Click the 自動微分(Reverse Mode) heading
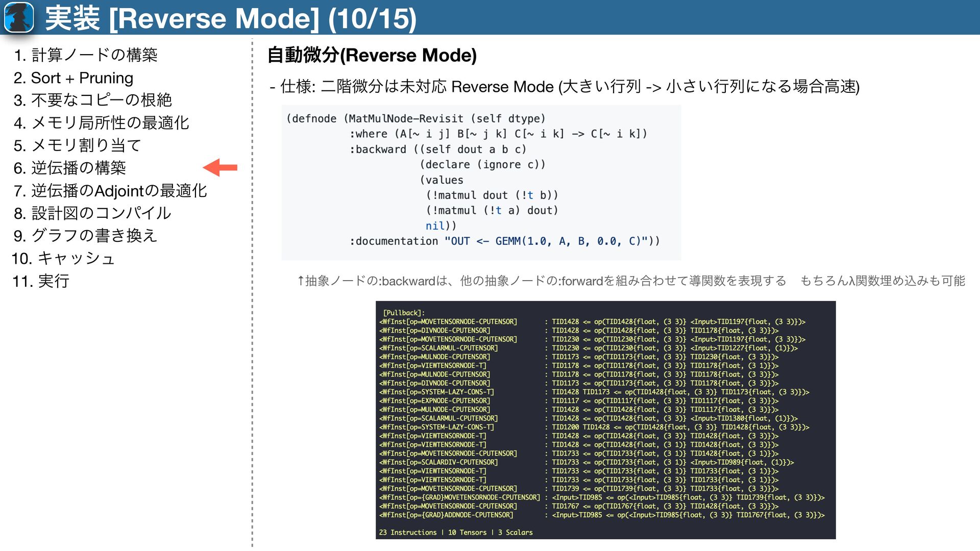 pyautogui.click(x=372, y=55)
